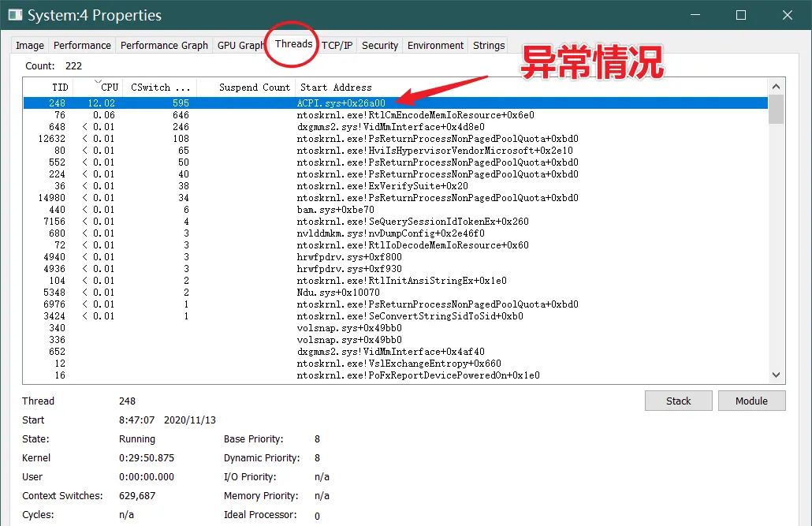Open the Environment tab
The height and width of the screenshot is (526, 812).
click(434, 45)
